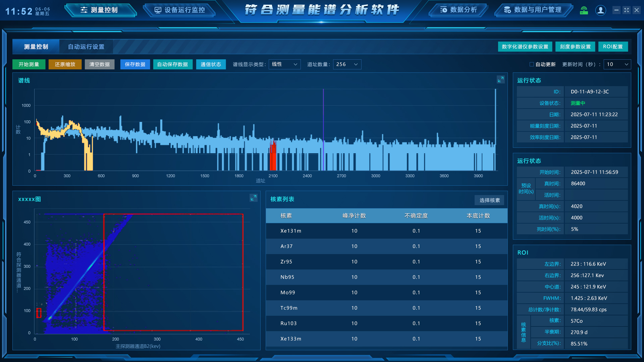Click the 设备运行监控 monitor icon

pos(158,10)
